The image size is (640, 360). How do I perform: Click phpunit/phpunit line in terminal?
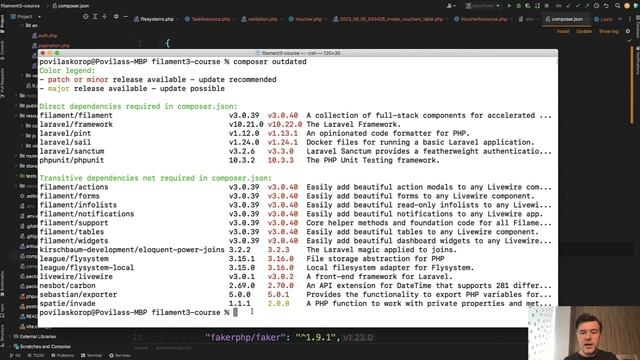[x=240, y=160]
